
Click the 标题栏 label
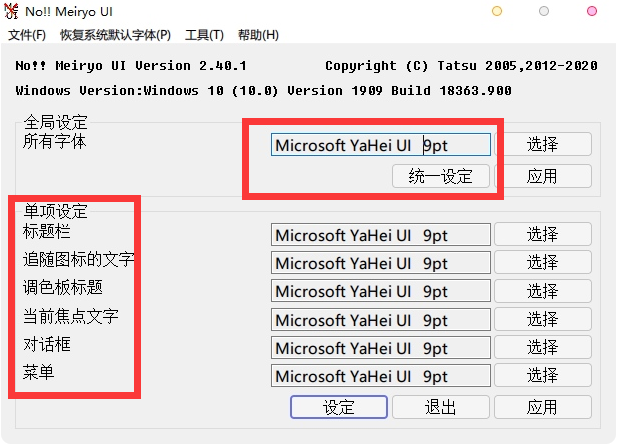47,231
